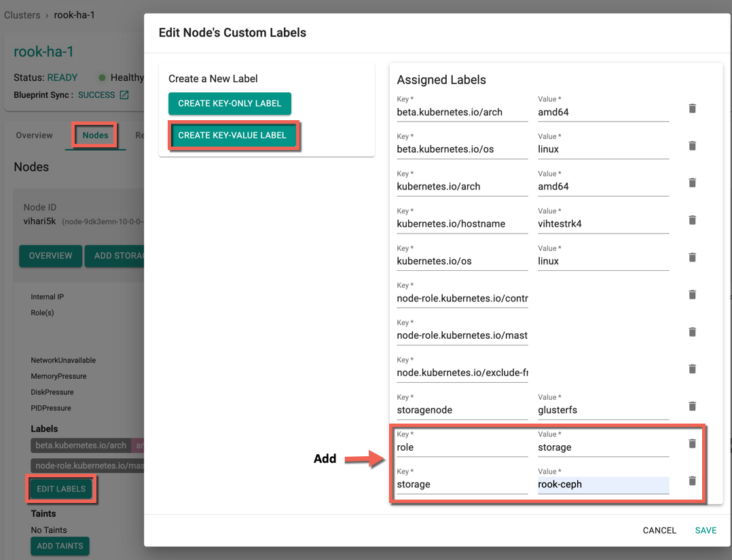Click the rook-ha-1 breadcrumb item
Screen dimensions: 732x560
(x=74, y=15)
